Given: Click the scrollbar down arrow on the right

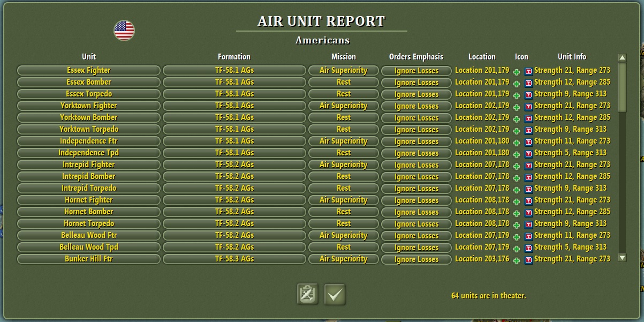Looking at the screenshot, I should click(x=622, y=259).
